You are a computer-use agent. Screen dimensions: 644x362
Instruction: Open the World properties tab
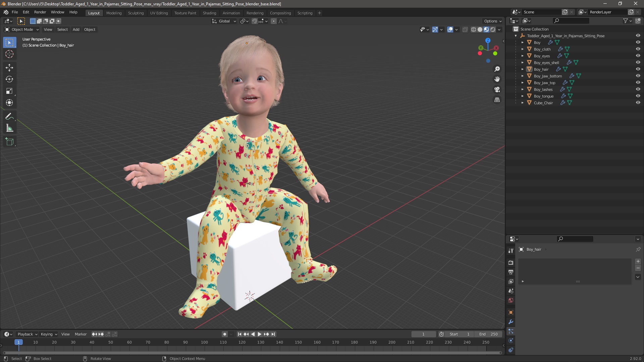(511, 300)
